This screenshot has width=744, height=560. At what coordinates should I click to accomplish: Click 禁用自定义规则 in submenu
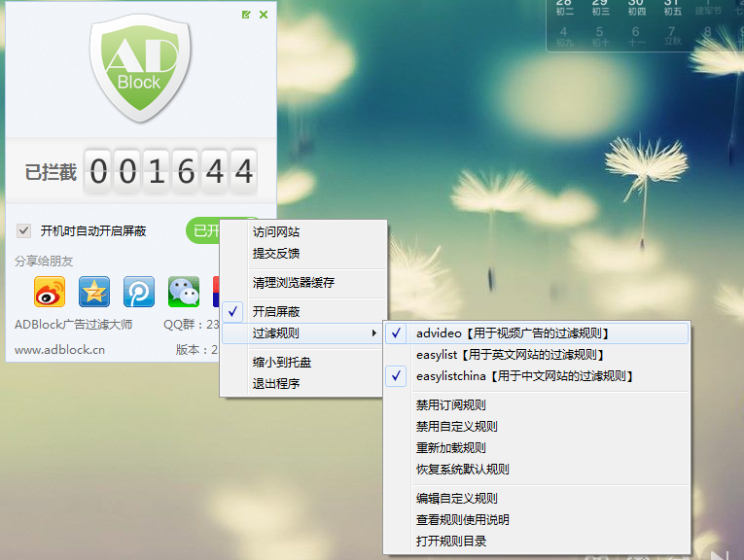(x=537, y=426)
